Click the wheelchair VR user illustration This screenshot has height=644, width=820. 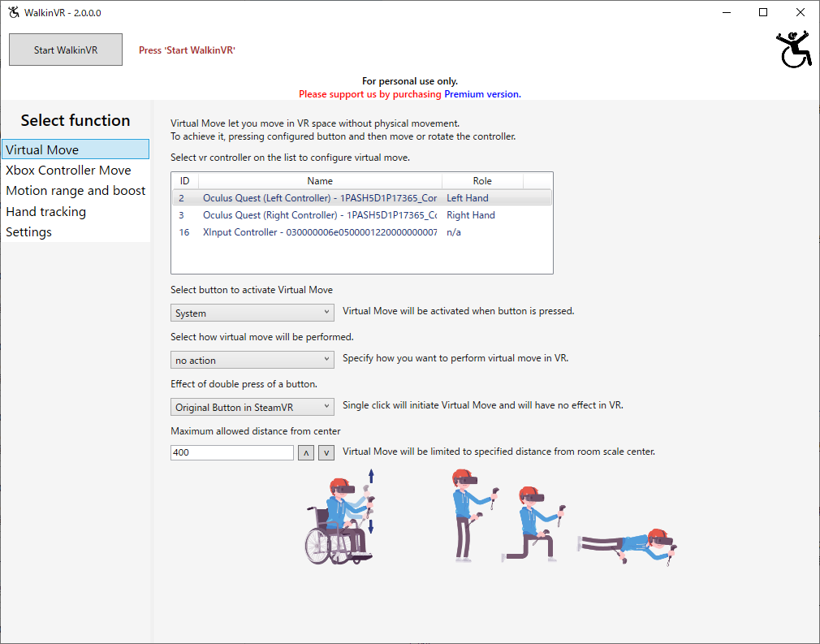[340, 517]
